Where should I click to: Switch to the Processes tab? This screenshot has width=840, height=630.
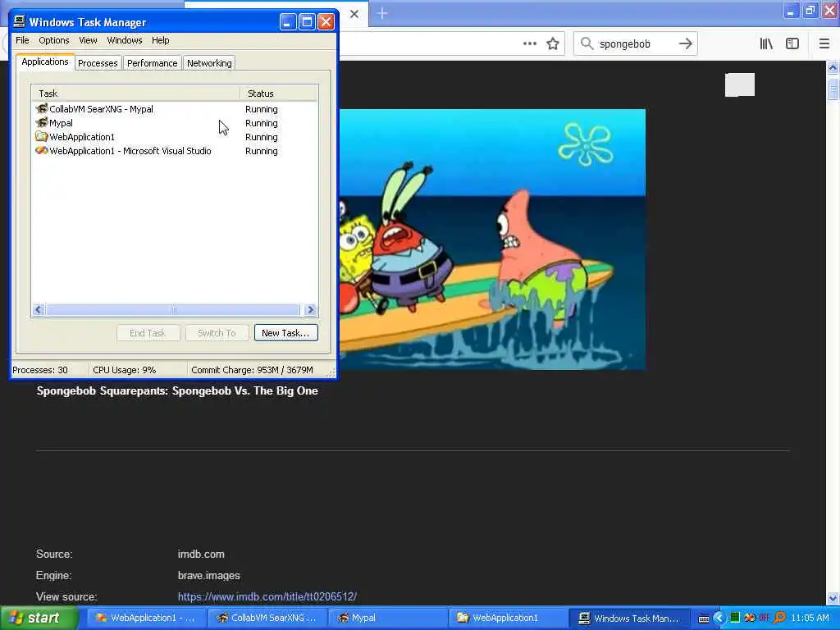tap(98, 62)
